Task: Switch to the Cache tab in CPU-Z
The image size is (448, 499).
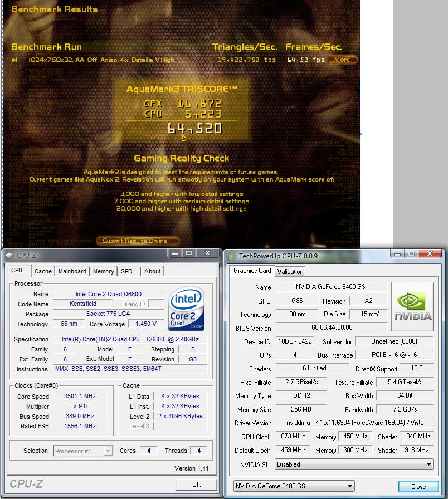Action: [43, 271]
